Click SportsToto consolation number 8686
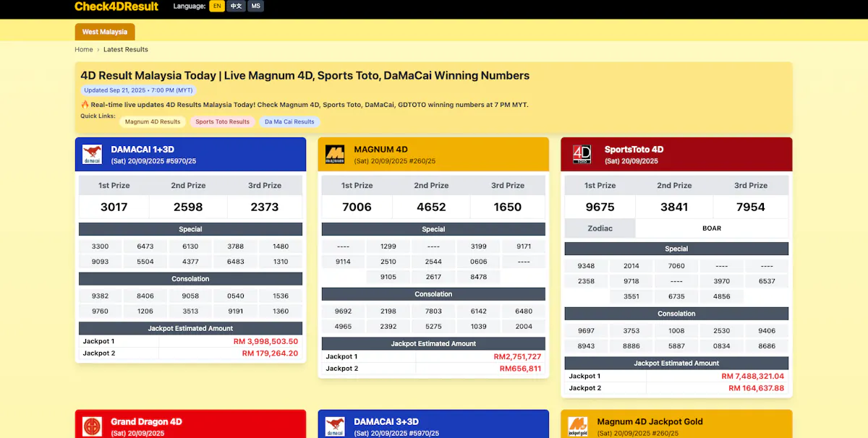The image size is (868, 438). (x=767, y=346)
